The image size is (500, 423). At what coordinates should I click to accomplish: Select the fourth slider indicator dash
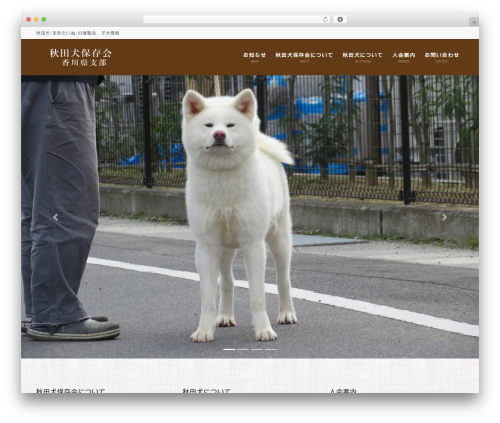click(271, 349)
